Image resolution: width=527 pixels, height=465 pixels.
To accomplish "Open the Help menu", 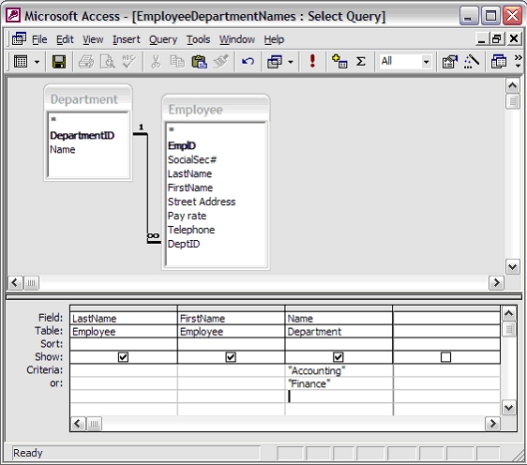I will point(274,39).
